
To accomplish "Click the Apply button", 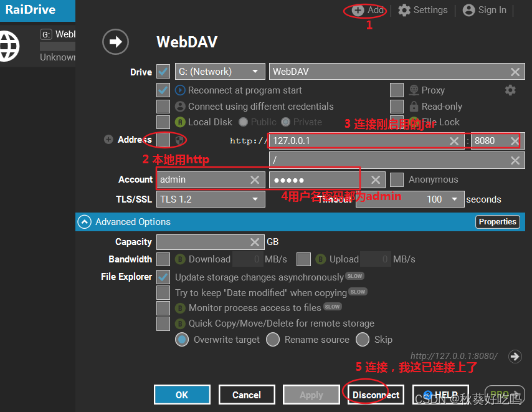I will click(311, 395).
